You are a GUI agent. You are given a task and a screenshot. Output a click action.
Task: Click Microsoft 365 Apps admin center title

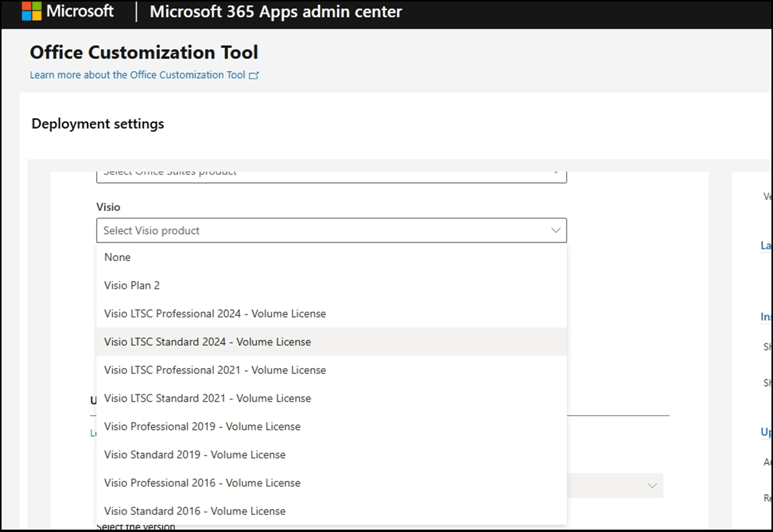pyautogui.click(x=275, y=12)
